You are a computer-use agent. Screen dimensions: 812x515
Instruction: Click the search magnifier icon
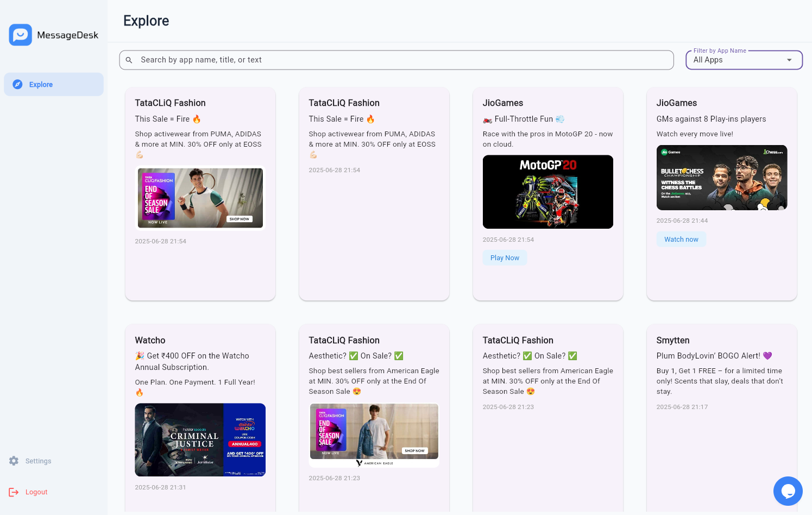tap(129, 60)
